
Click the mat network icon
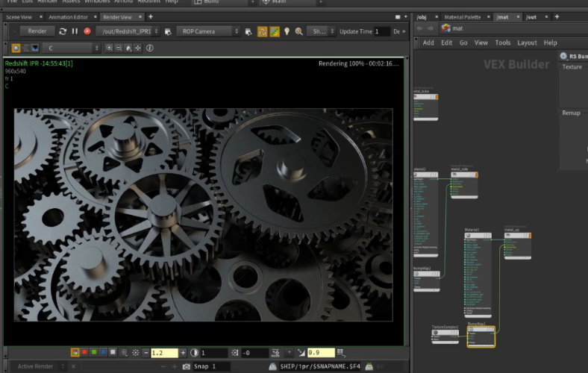tap(445, 28)
